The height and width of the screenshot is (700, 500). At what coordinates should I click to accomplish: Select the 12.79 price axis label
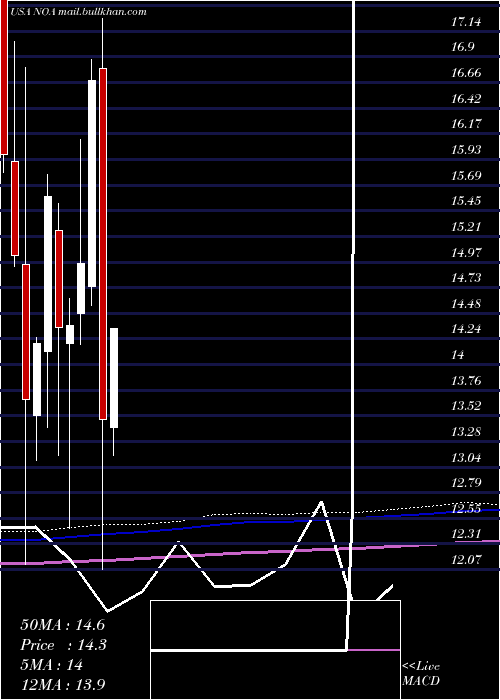[466, 483]
